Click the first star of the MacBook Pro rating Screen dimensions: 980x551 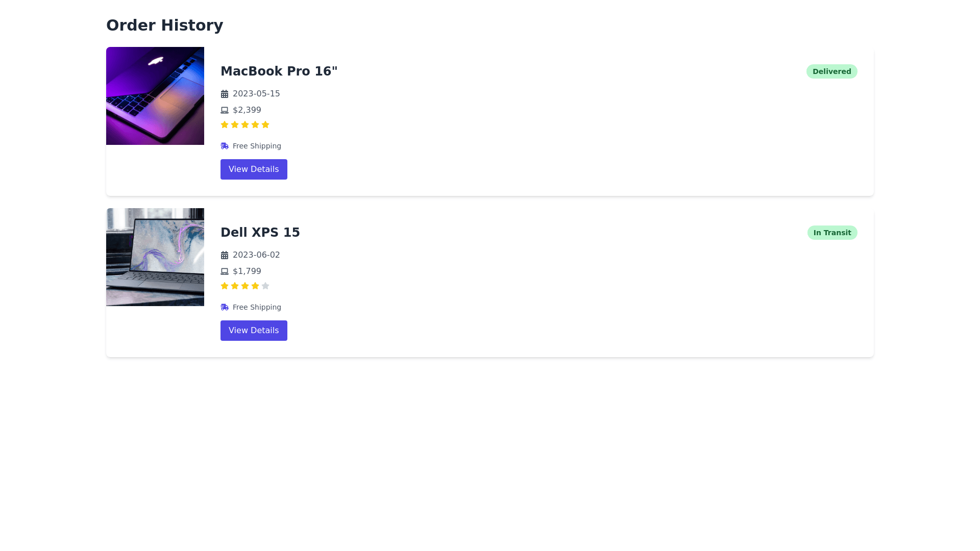coord(225,124)
